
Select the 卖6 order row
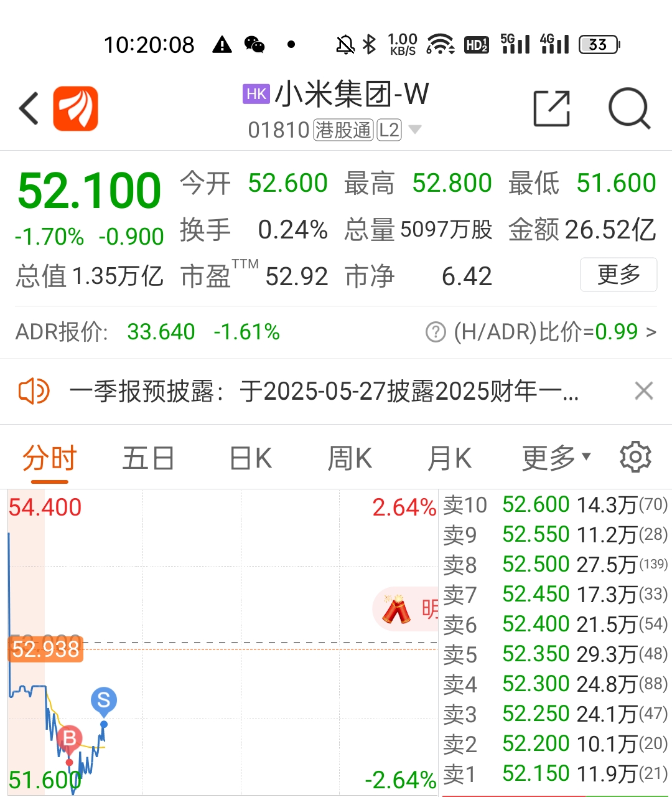pyautogui.click(x=556, y=625)
